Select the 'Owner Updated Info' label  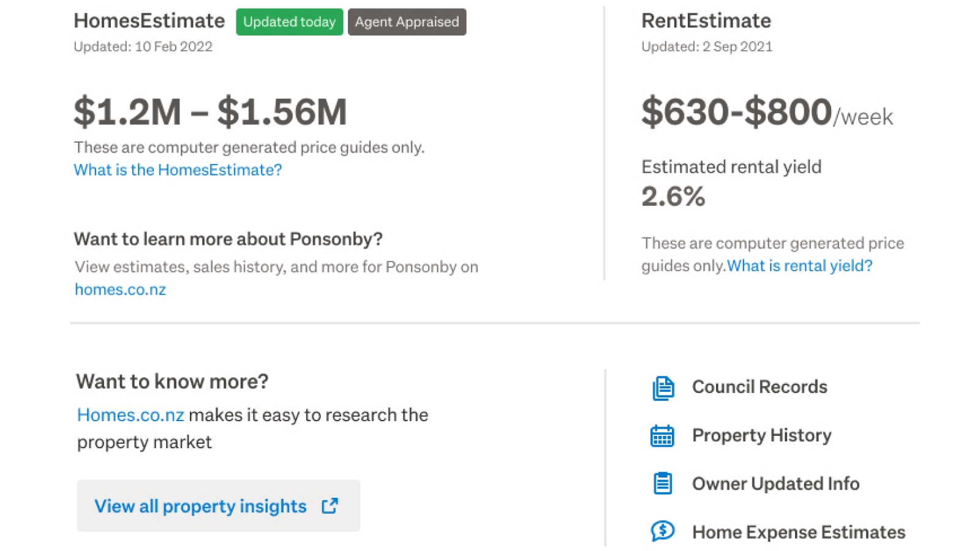pyautogui.click(x=775, y=484)
